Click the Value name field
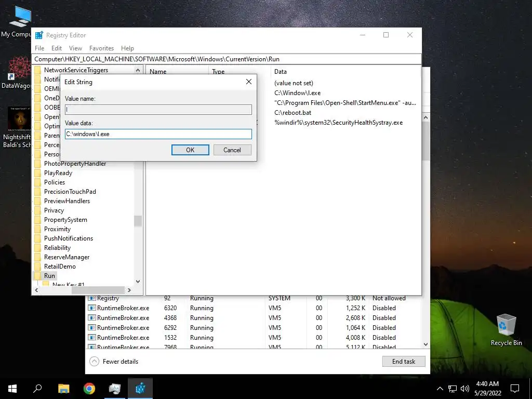 click(x=158, y=109)
